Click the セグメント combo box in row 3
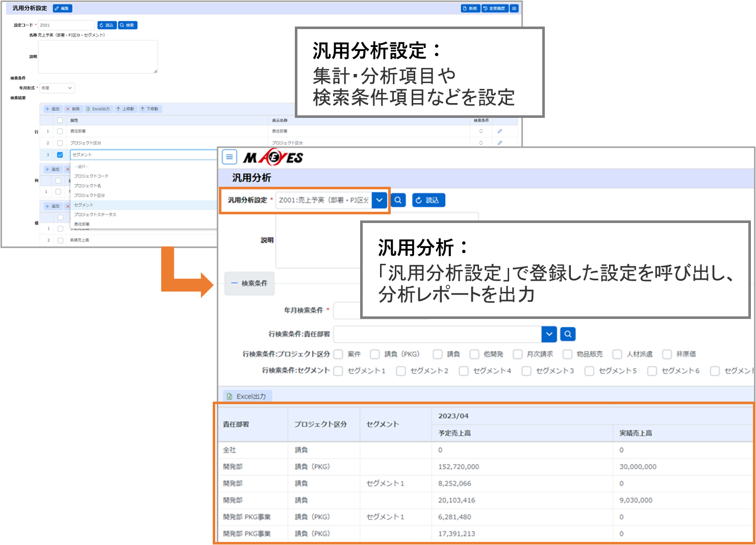 (x=144, y=155)
